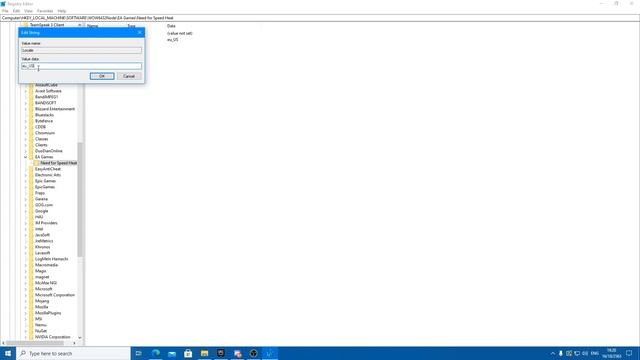Select the en_US data cell
The width and height of the screenshot is (640, 360).
point(173,40)
